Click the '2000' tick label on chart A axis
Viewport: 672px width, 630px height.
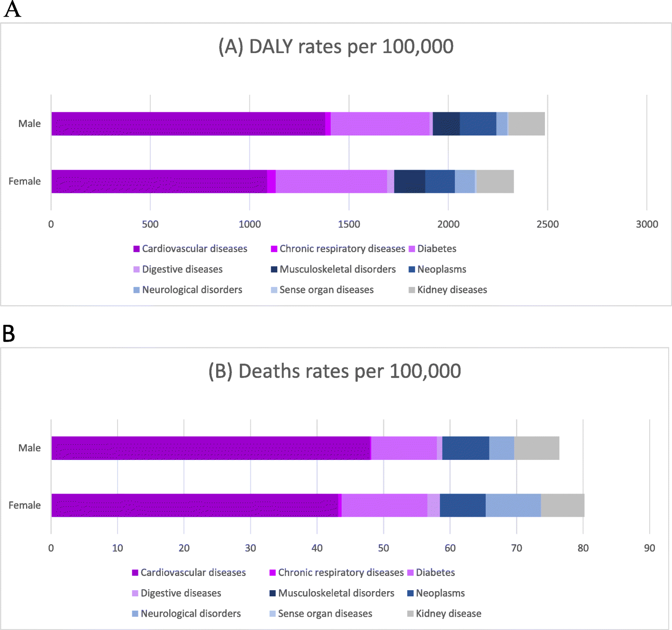pyautogui.click(x=448, y=225)
